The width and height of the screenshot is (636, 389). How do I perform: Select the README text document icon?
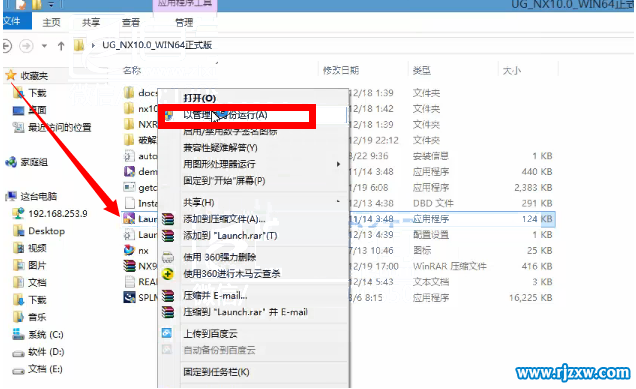pos(129,282)
